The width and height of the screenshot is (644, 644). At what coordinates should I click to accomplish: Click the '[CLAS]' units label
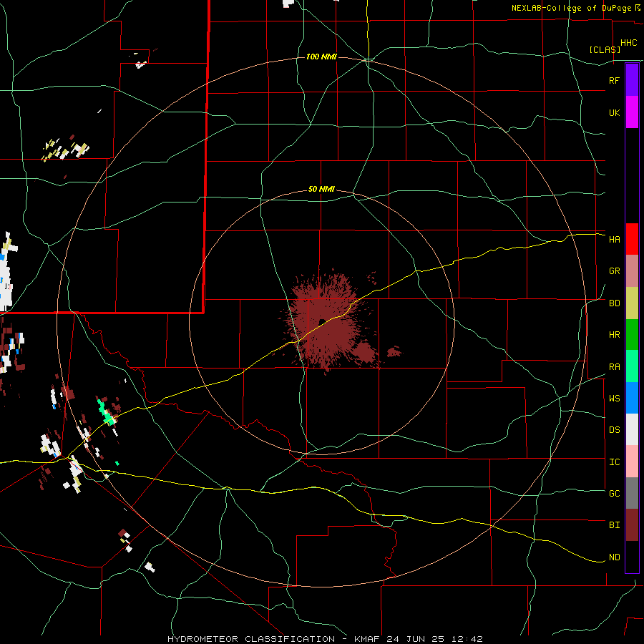(605, 49)
